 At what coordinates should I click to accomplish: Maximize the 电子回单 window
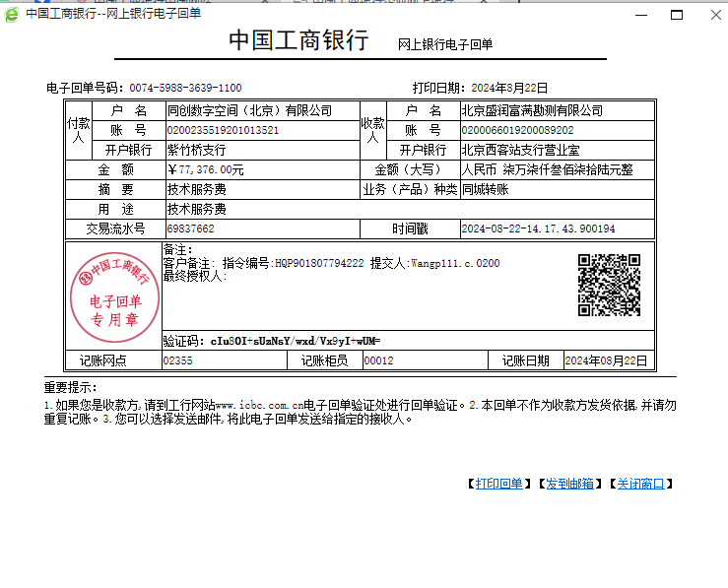[x=677, y=15]
